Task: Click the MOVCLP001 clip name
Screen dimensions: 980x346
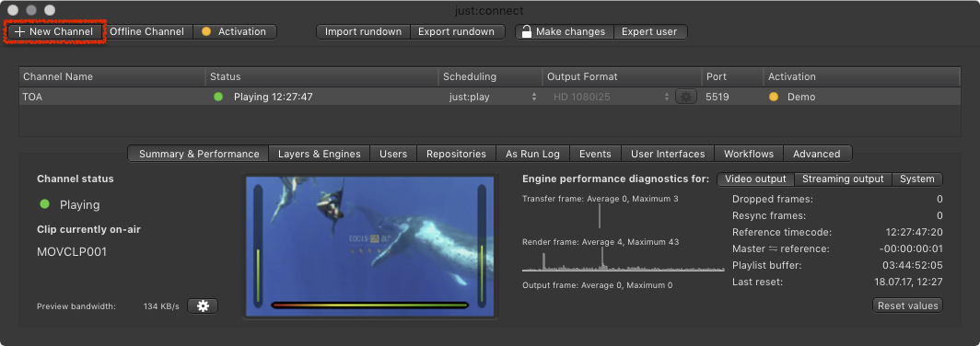Action: 72,252
